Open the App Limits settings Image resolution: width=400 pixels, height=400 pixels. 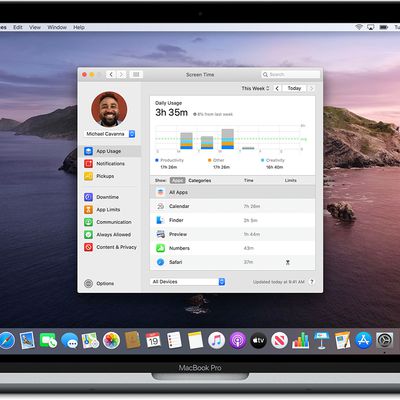pos(102,210)
